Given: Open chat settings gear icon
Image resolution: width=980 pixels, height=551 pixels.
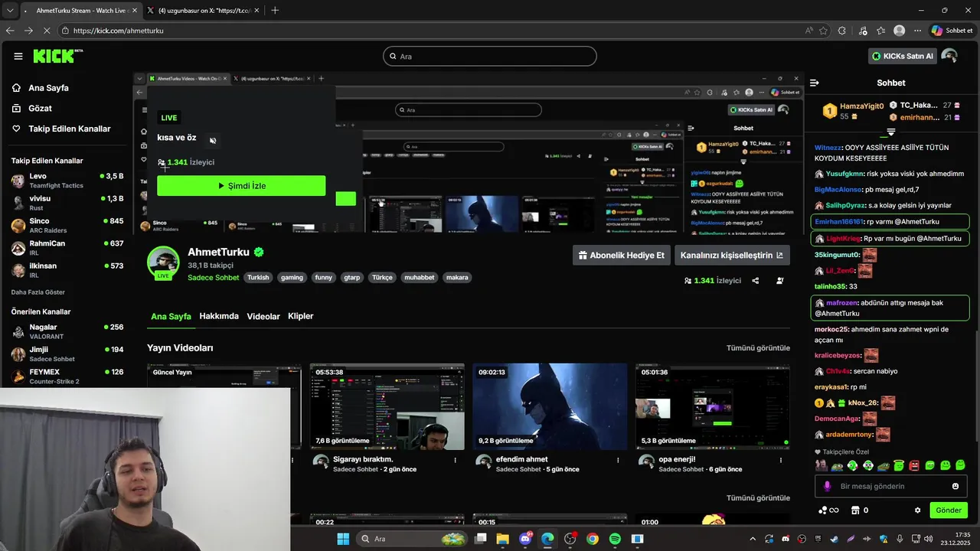Looking at the screenshot, I should (918, 510).
